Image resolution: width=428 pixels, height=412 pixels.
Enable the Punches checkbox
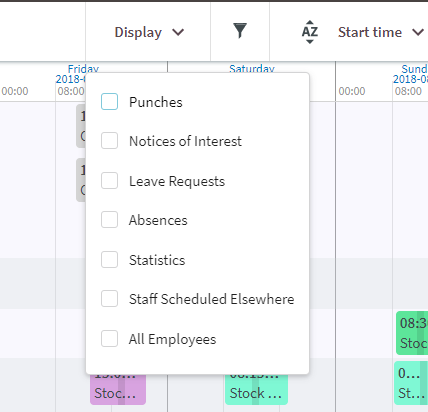click(x=109, y=102)
